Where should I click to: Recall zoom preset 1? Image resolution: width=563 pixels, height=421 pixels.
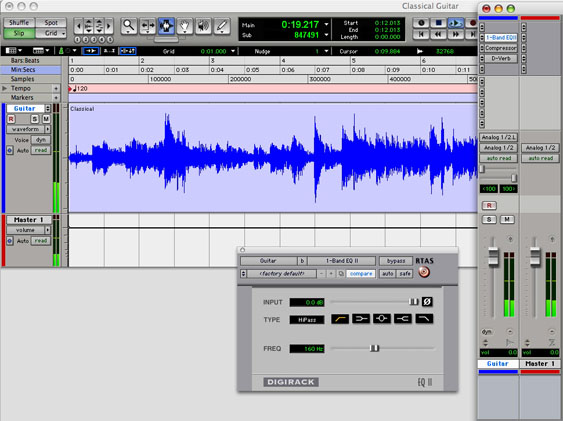(77, 39)
